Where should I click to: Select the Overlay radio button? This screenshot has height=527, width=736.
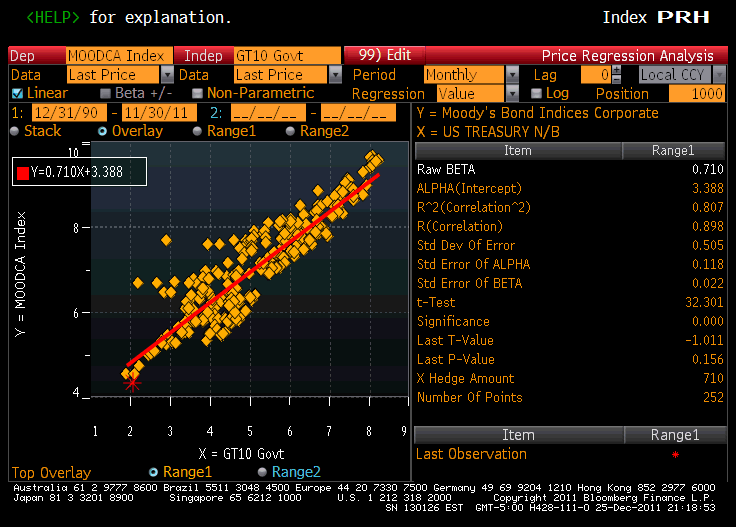102,131
